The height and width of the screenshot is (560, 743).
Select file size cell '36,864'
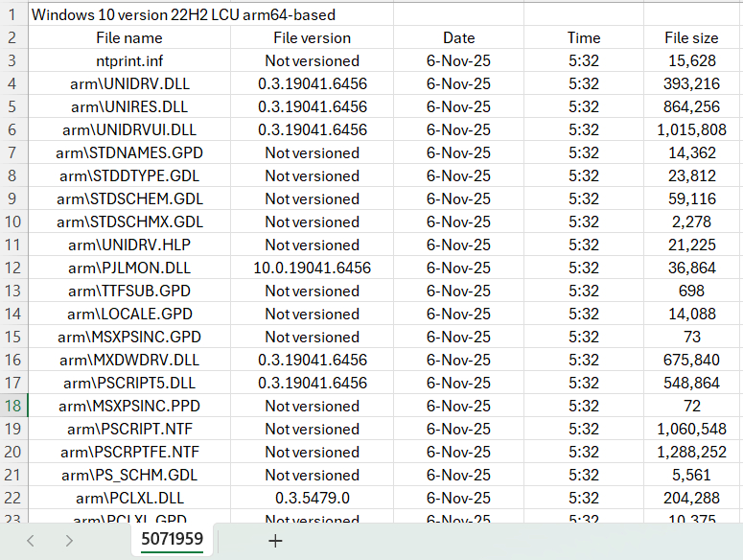point(692,268)
